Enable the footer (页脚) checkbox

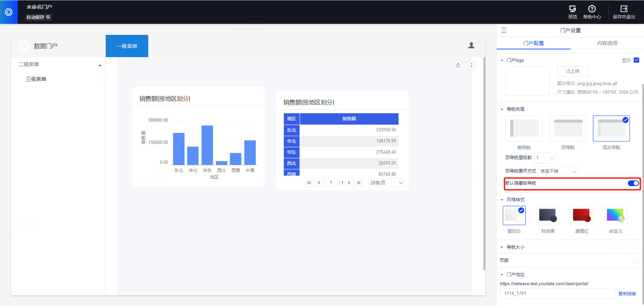point(636,260)
